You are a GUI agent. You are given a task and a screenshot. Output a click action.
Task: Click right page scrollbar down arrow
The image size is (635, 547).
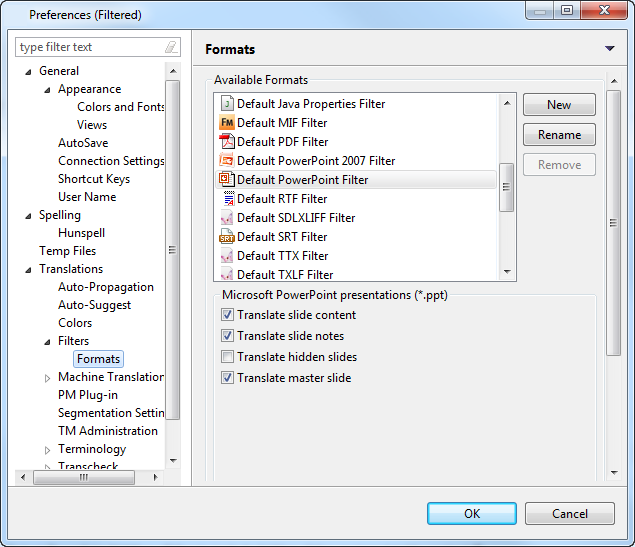[614, 473]
